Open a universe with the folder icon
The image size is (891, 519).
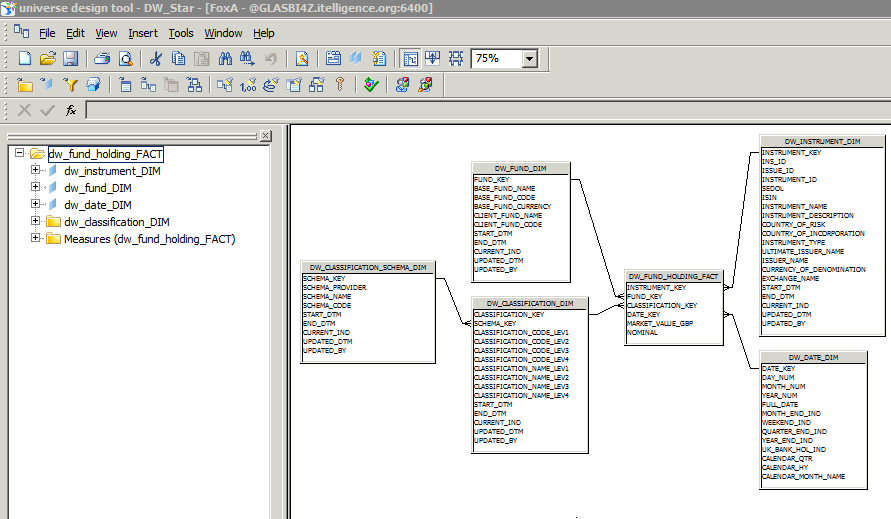(48, 59)
